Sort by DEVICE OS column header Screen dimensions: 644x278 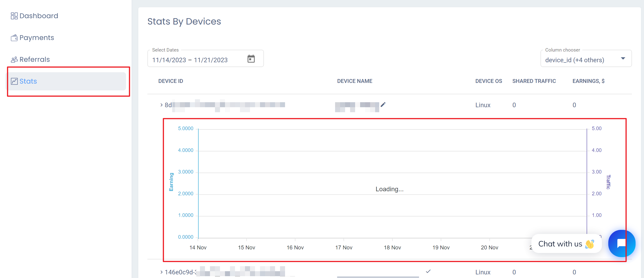point(488,81)
